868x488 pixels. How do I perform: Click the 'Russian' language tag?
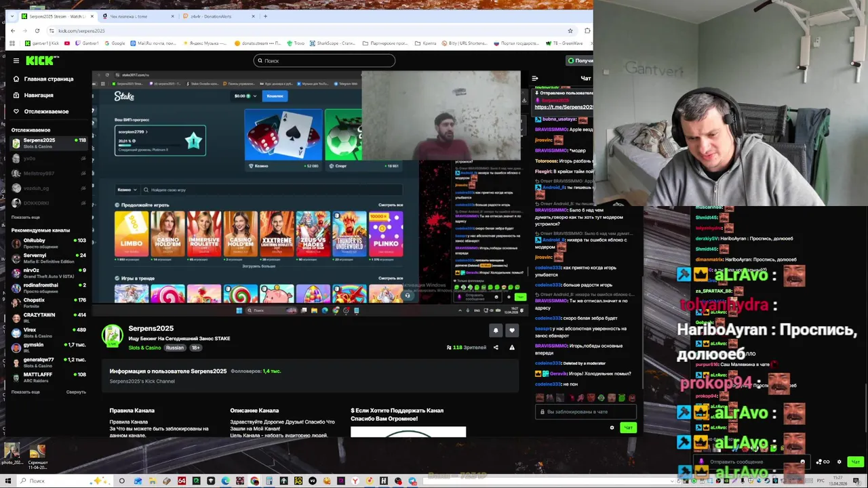tap(175, 348)
